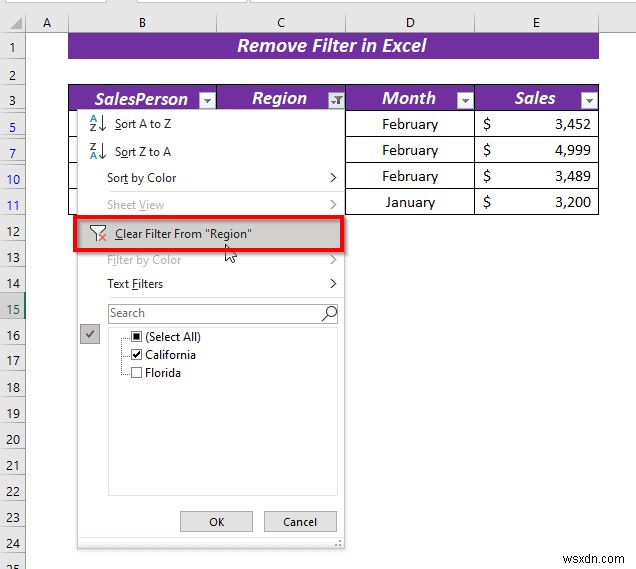This screenshot has width=636, height=569.
Task: Check the Florida checkbox
Action: [x=137, y=373]
